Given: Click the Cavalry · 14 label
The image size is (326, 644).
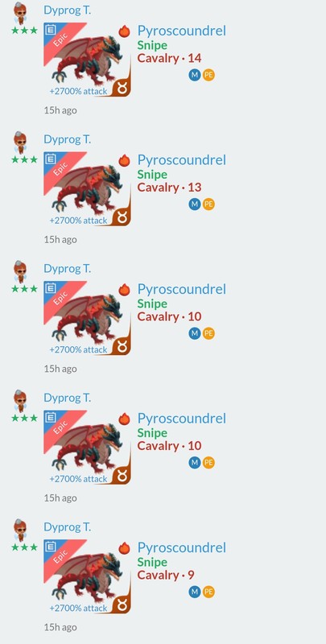Looking at the screenshot, I should [x=169, y=58].
